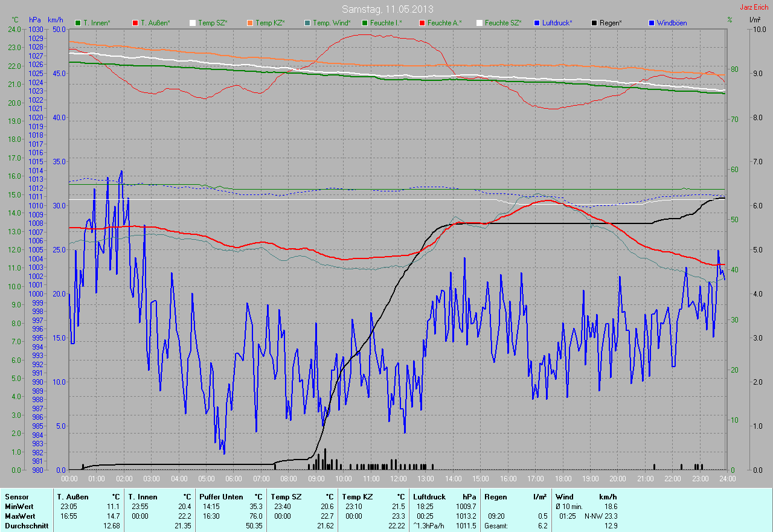Click the Jarz Erich text in corner

[x=755, y=7]
